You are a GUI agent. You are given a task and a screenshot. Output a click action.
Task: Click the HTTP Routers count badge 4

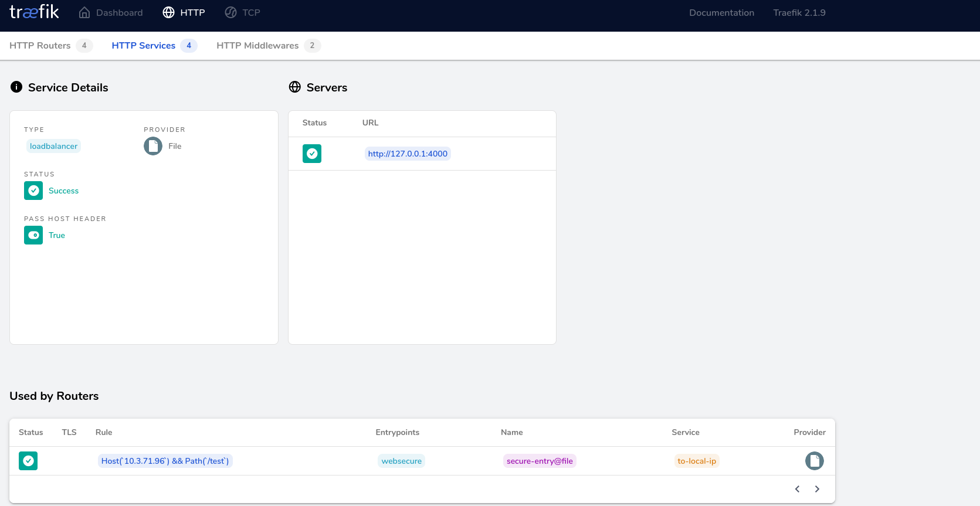coord(84,46)
